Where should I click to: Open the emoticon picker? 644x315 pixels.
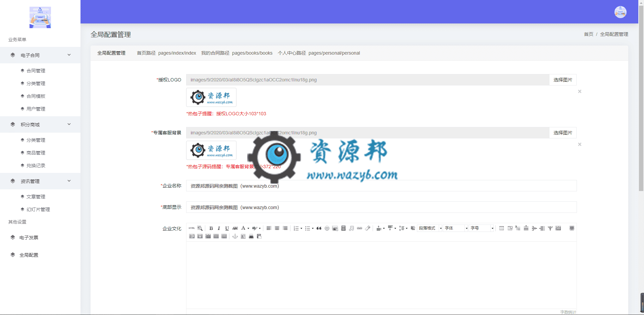[x=327, y=228]
